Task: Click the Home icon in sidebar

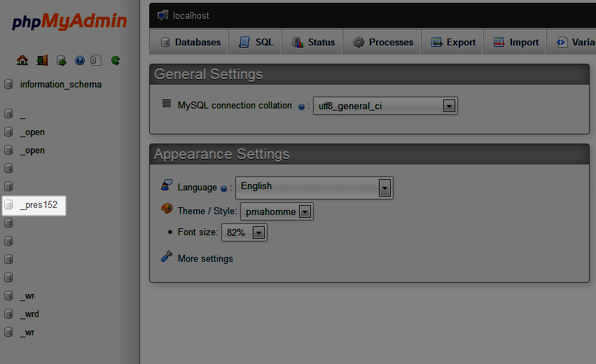Action: pyautogui.click(x=22, y=61)
